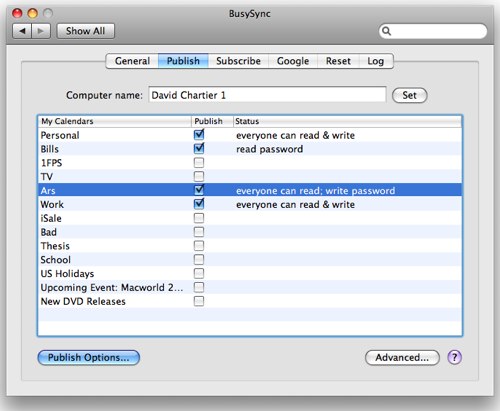The height and width of the screenshot is (411, 500).
Task: Enable publishing for the 1FPS calendar
Action: [x=199, y=163]
